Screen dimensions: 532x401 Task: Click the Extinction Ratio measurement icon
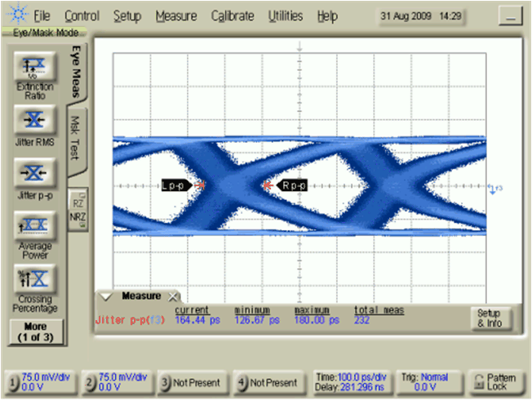point(34,66)
